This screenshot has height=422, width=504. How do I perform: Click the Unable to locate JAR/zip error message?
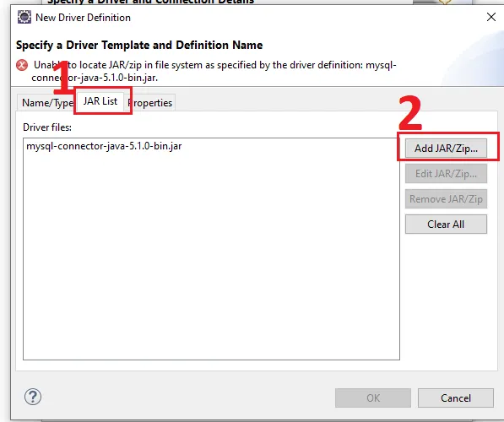tap(214, 72)
